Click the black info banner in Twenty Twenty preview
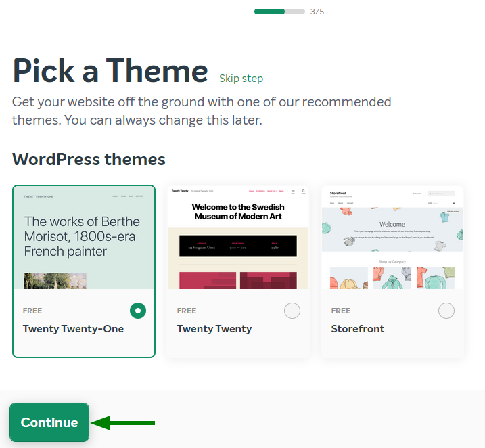The image size is (485, 448). click(238, 246)
